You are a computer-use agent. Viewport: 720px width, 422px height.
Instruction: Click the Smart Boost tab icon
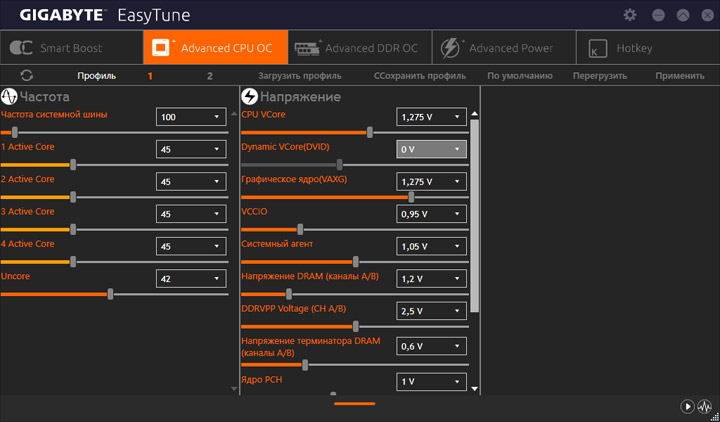click(21, 48)
